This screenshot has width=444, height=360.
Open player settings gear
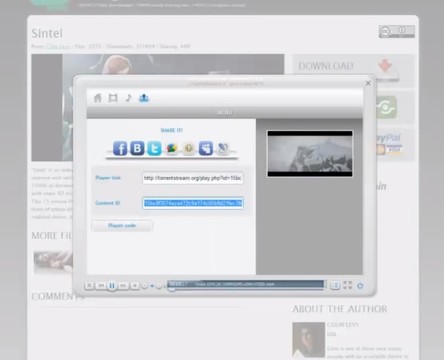click(x=360, y=286)
